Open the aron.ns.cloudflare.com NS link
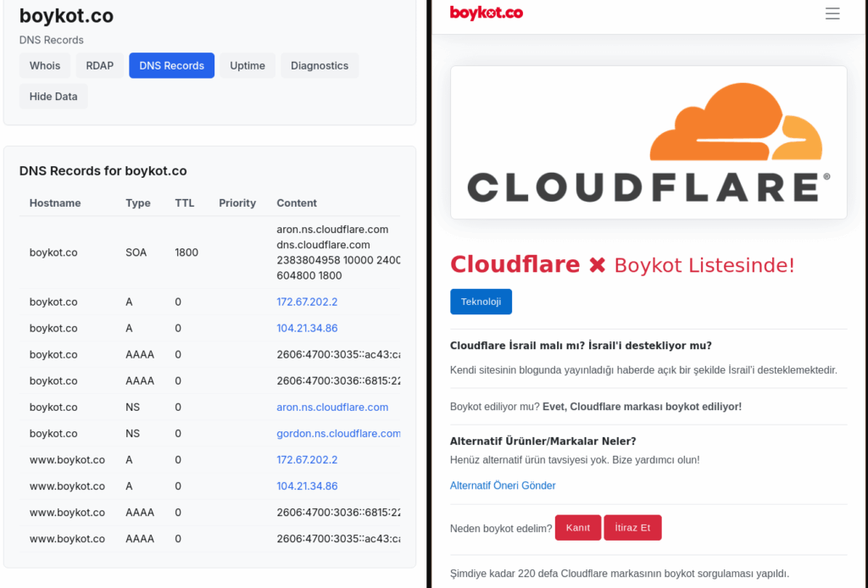Image resolution: width=868 pixels, height=588 pixels. (x=332, y=408)
